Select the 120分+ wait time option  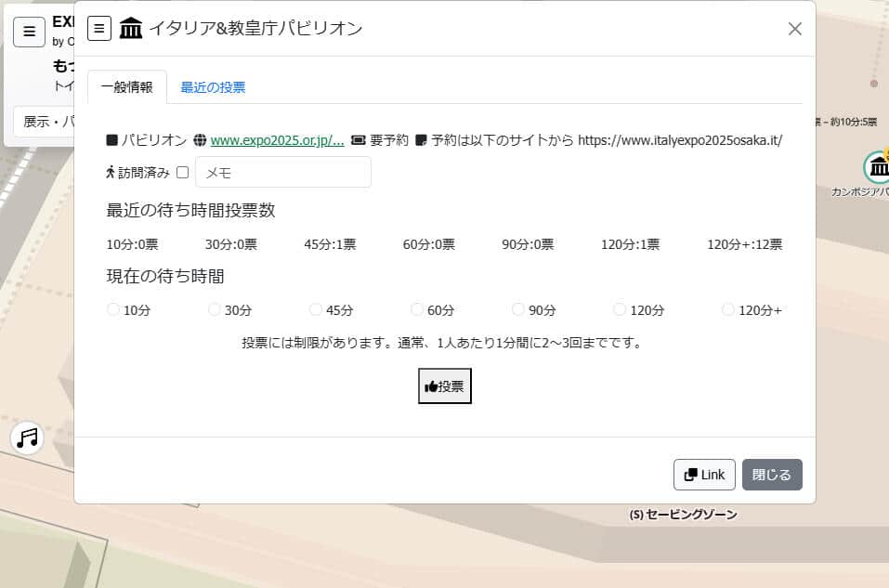[727, 307]
